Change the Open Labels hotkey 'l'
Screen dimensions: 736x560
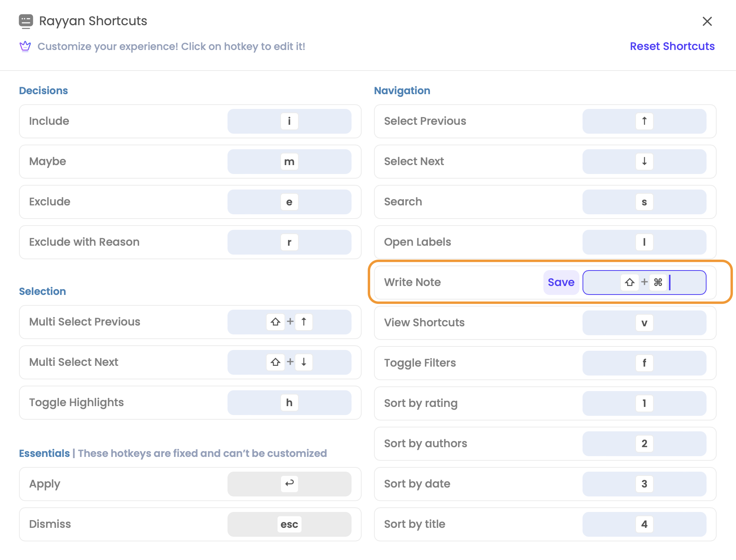[x=644, y=242]
